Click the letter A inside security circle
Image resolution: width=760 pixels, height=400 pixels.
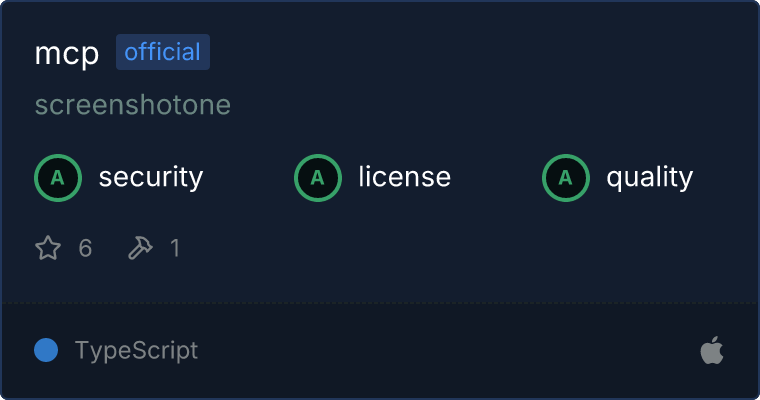pos(58,178)
